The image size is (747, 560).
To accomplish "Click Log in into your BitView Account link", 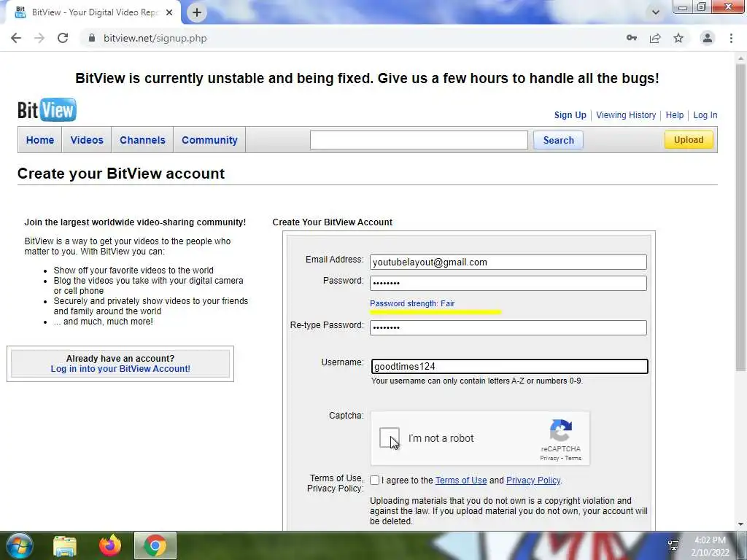I will [120, 368].
